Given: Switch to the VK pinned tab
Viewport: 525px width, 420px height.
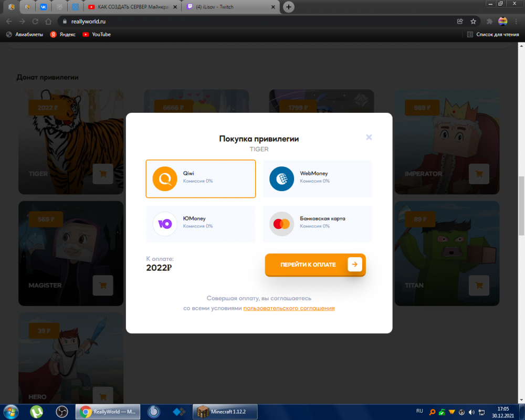Looking at the screenshot, I should (x=44, y=7).
